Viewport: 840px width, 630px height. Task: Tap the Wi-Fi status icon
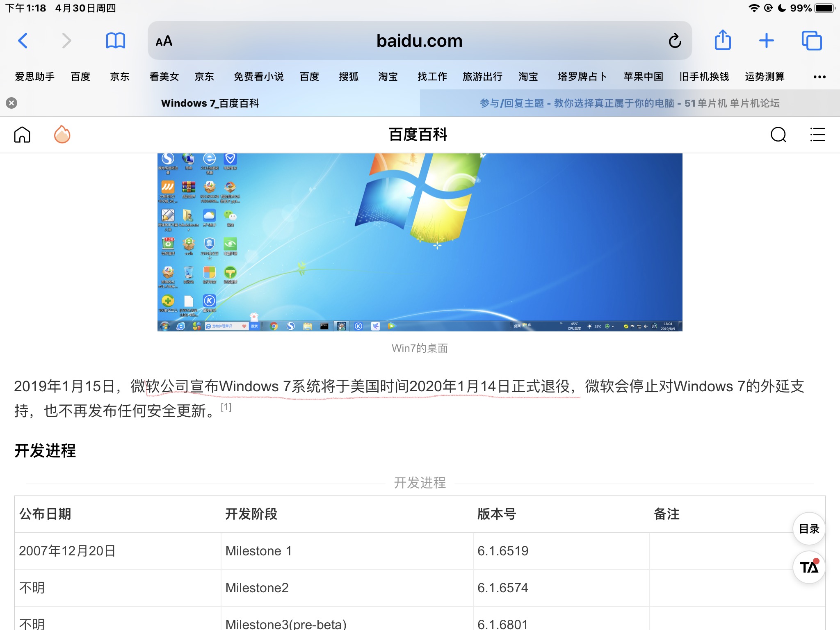click(754, 8)
